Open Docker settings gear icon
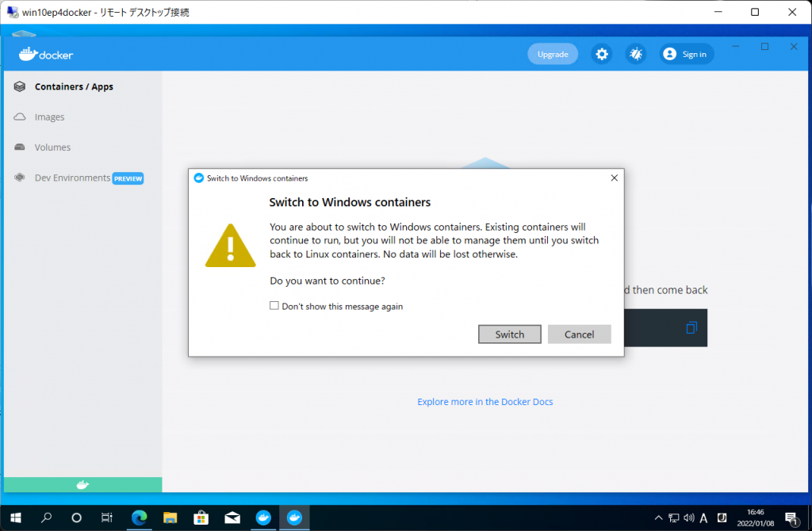The height and width of the screenshot is (531, 812). [602, 54]
